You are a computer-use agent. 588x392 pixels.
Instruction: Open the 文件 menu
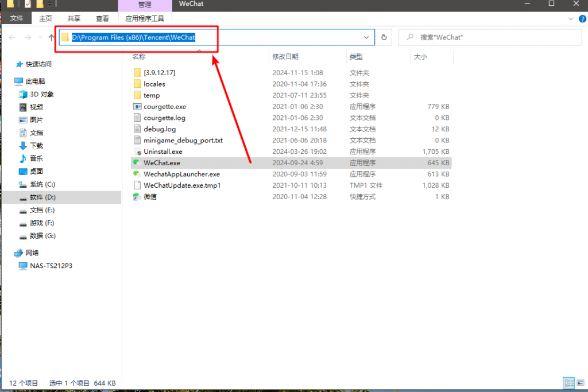17,18
